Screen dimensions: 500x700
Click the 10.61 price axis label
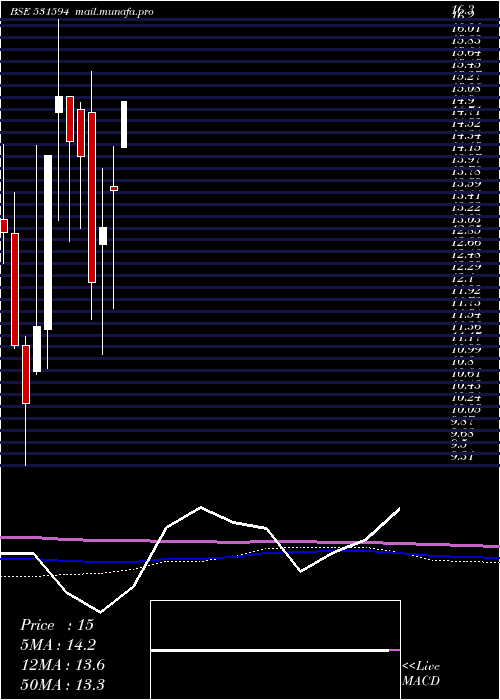point(466,375)
